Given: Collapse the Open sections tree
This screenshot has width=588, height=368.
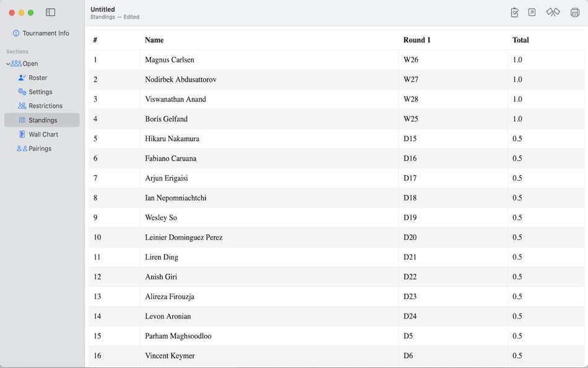Looking at the screenshot, I should tap(8, 63).
